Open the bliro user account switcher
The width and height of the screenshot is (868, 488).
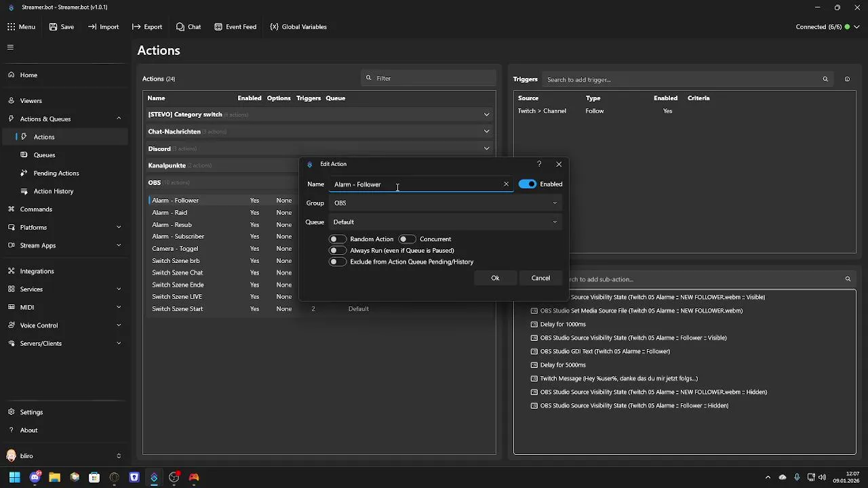pyautogui.click(x=64, y=456)
